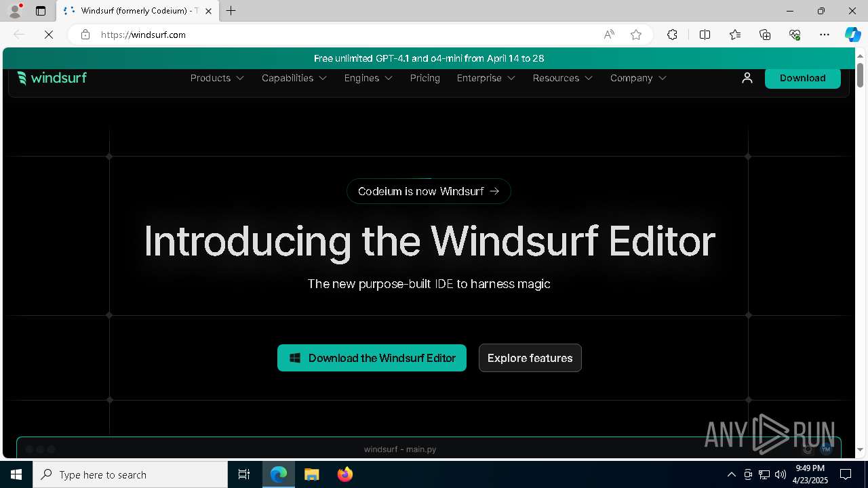Screen dimensions: 868x488
Task: Click Download the Windsurf Editor
Action: coord(372,358)
